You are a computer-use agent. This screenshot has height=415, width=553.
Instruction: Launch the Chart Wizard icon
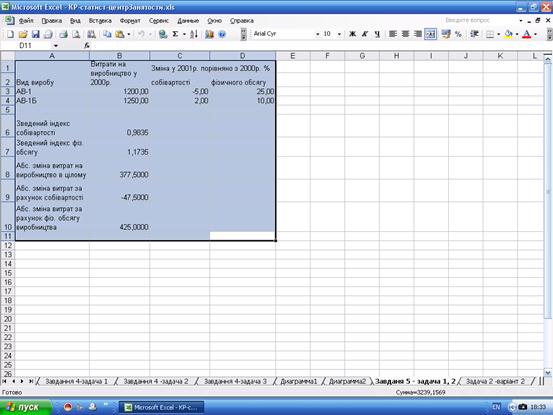pyautogui.click(x=209, y=34)
